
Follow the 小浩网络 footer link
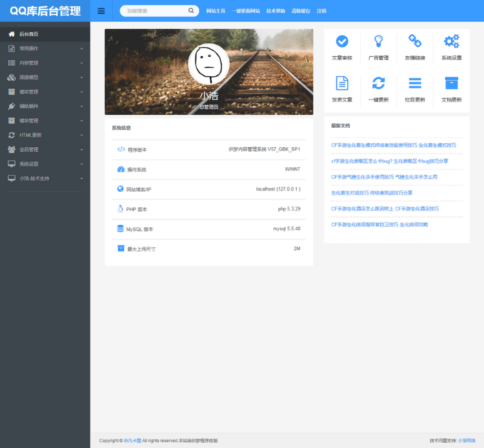(x=467, y=441)
